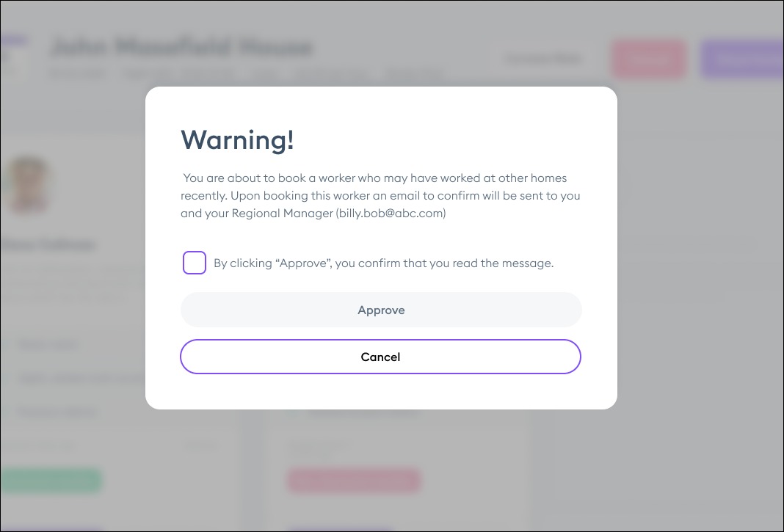Click the blurred outlined button beside red button
Image resolution: width=784 pixels, height=532 pixels.
tap(543, 59)
